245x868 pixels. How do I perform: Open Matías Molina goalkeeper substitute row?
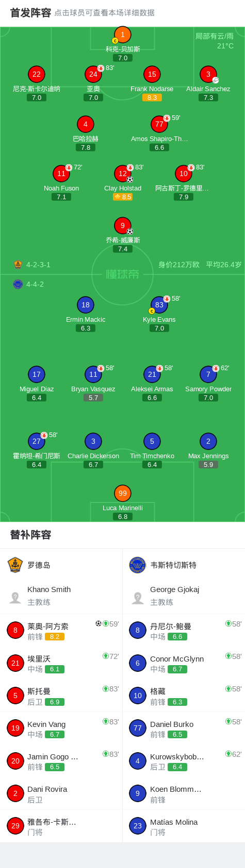(x=184, y=826)
